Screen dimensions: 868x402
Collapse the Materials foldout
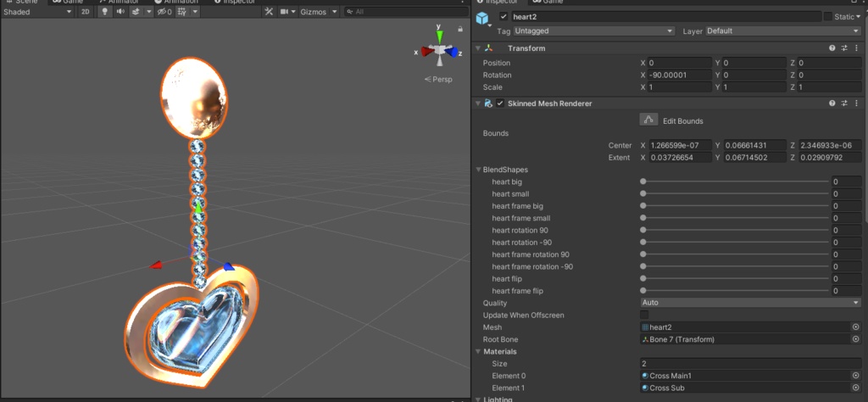(x=479, y=352)
